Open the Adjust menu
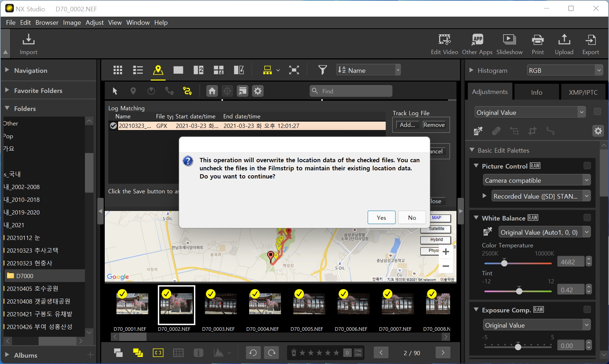Image resolution: width=609 pixels, height=364 pixels. click(94, 22)
